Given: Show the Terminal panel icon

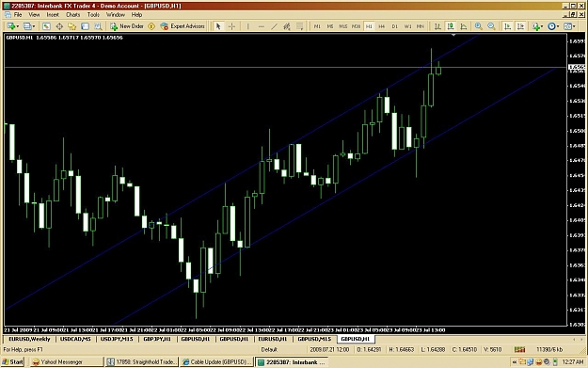Looking at the screenshot, I should coord(85,26).
